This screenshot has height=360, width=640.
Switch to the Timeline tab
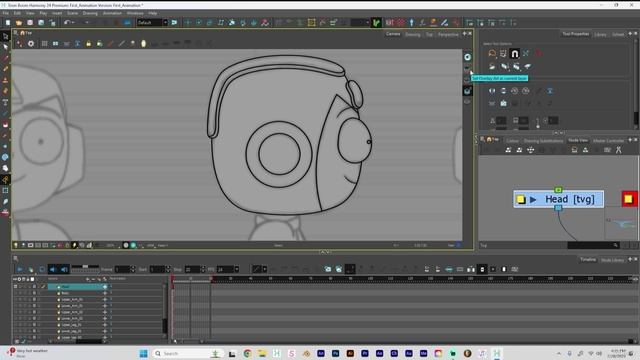[588, 260]
